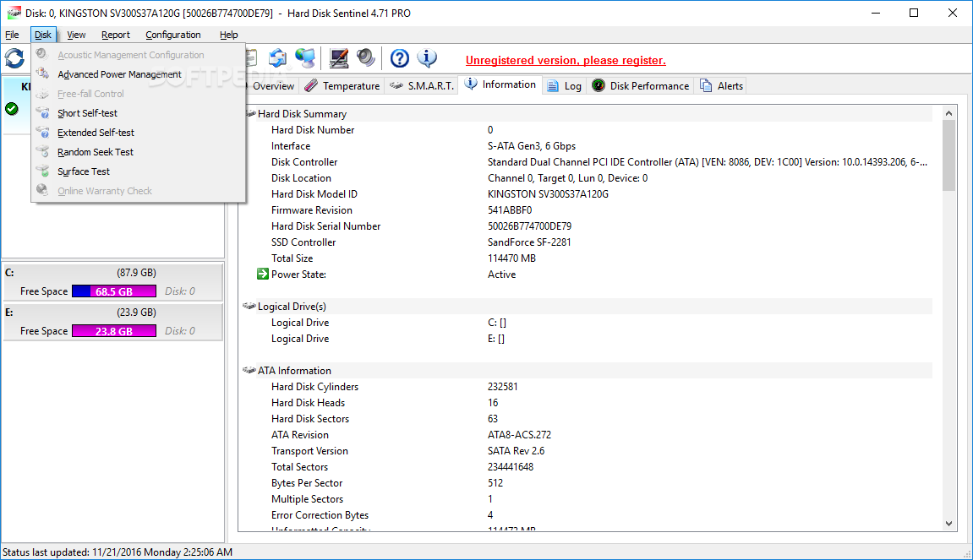Select the Power State: row label
973x560 pixels.
[298, 275]
